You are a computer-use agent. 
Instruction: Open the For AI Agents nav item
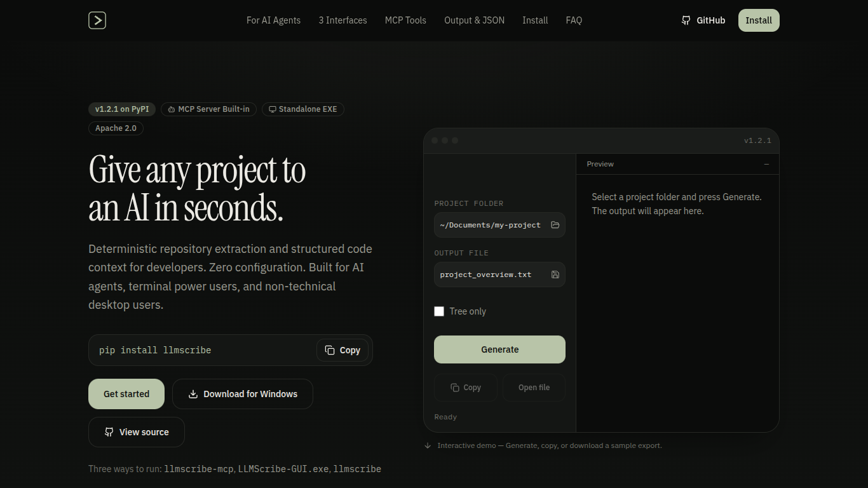click(x=273, y=20)
